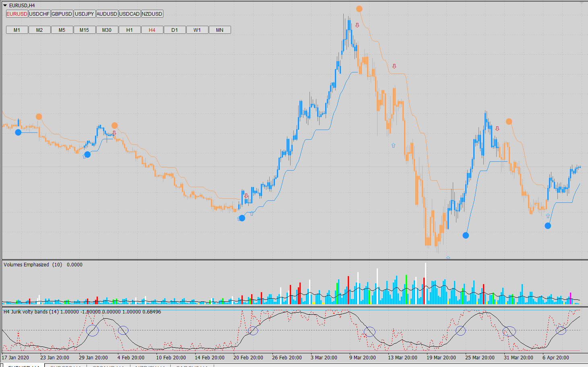Expand the EURUSD,H4 chart title triangle
588x367 pixels.
coord(5,6)
